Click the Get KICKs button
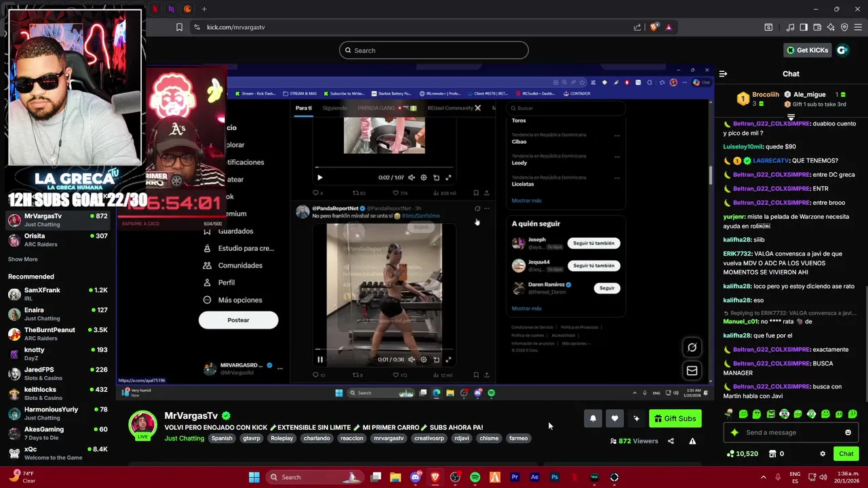Screen dimensions: 868x488 [x=807, y=50]
